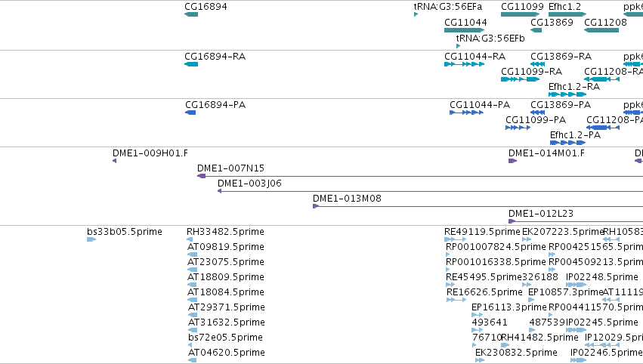Image resolution: width=643 pixels, height=364 pixels.
Task: Select the IP02246.5prime EST label
Action: pos(607,353)
